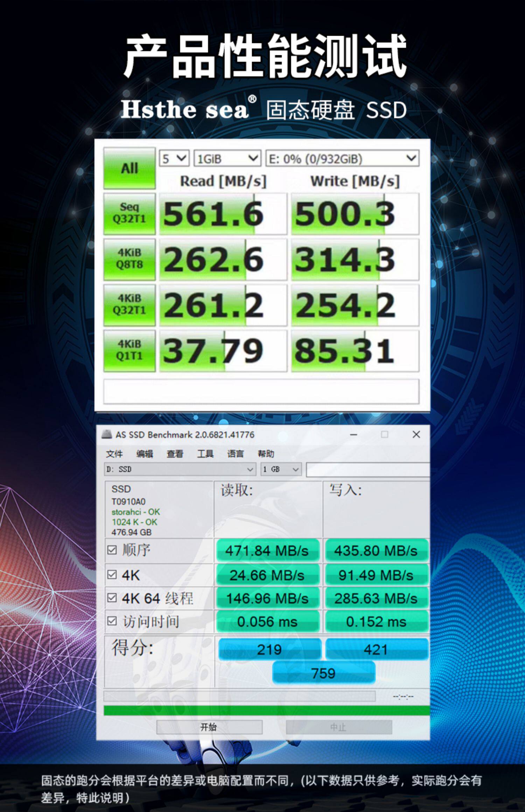Open the 编辑 menu
The width and height of the screenshot is (525, 812).
(145, 454)
